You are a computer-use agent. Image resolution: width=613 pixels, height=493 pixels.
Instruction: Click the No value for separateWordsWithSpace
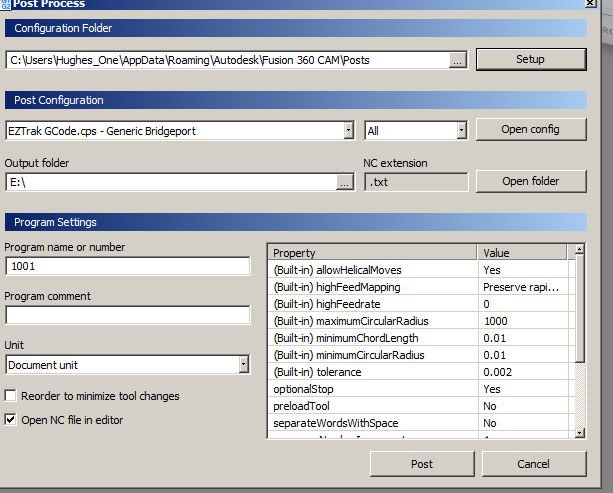(523, 423)
